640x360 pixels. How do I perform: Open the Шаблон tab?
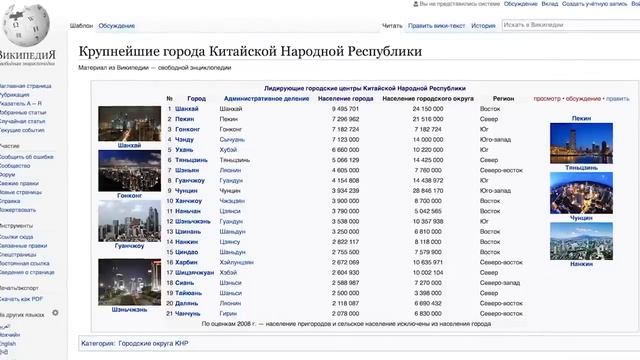81,26
